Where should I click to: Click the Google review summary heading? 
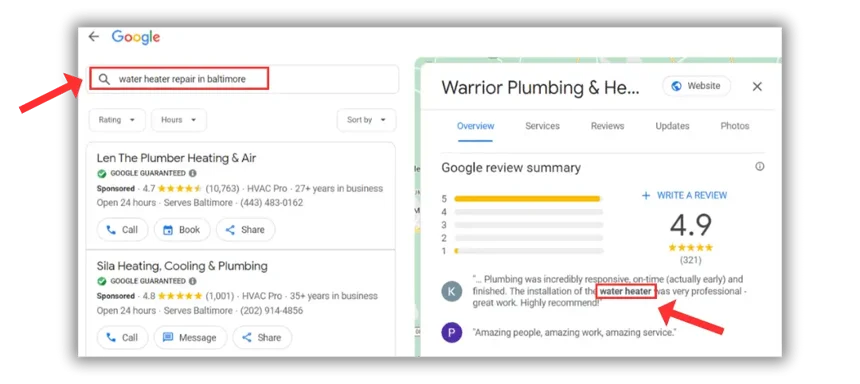511,168
